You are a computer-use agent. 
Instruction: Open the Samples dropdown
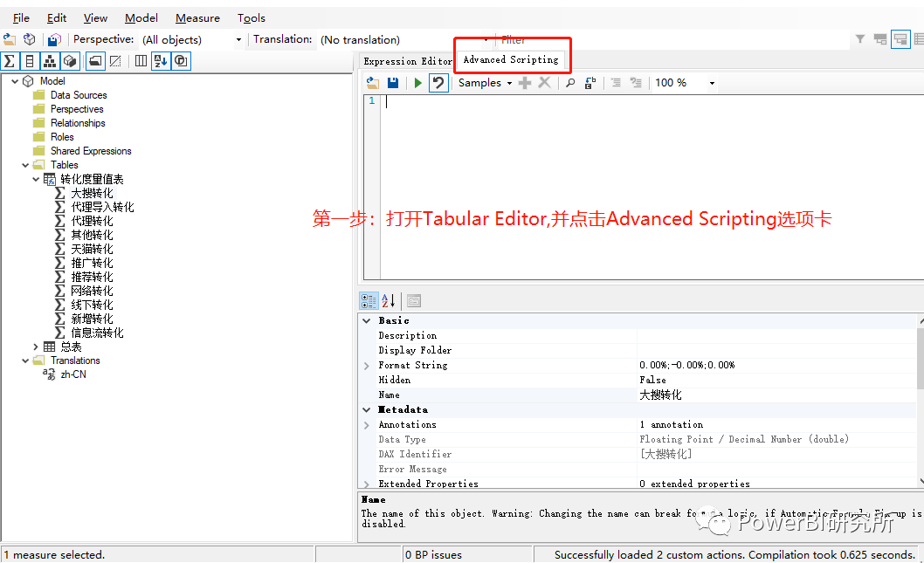click(x=486, y=83)
